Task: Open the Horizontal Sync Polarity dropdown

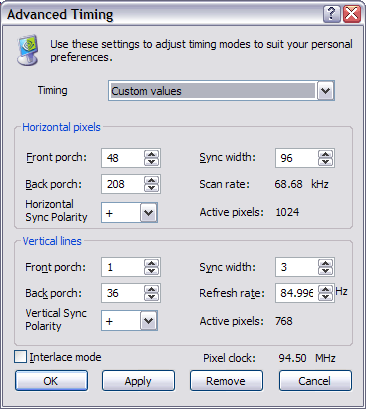Action: (148, 213)
